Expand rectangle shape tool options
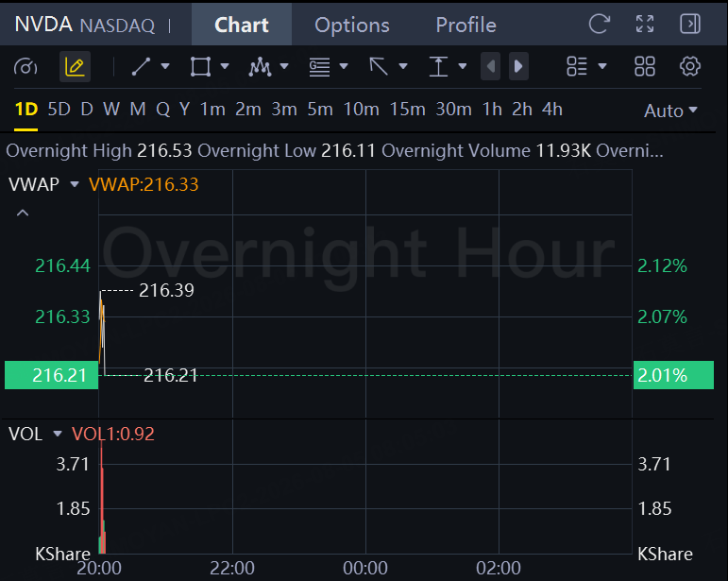 225,66
